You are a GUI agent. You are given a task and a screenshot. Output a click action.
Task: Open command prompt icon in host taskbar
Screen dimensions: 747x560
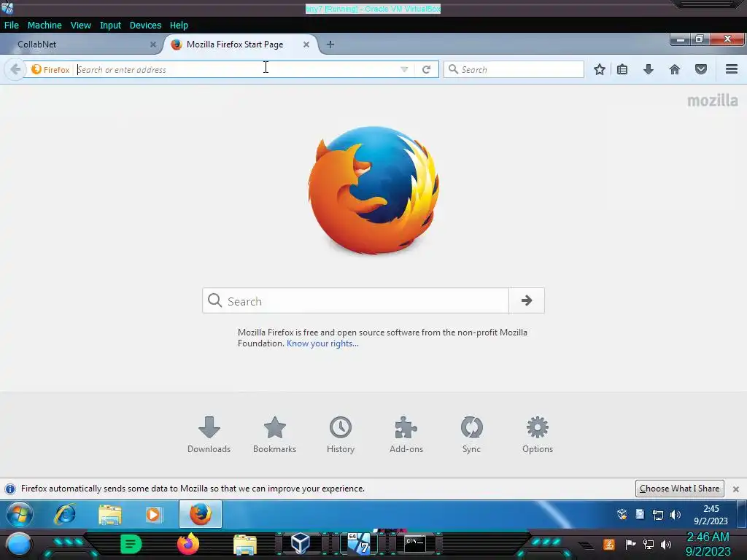[x=415, y=544]
